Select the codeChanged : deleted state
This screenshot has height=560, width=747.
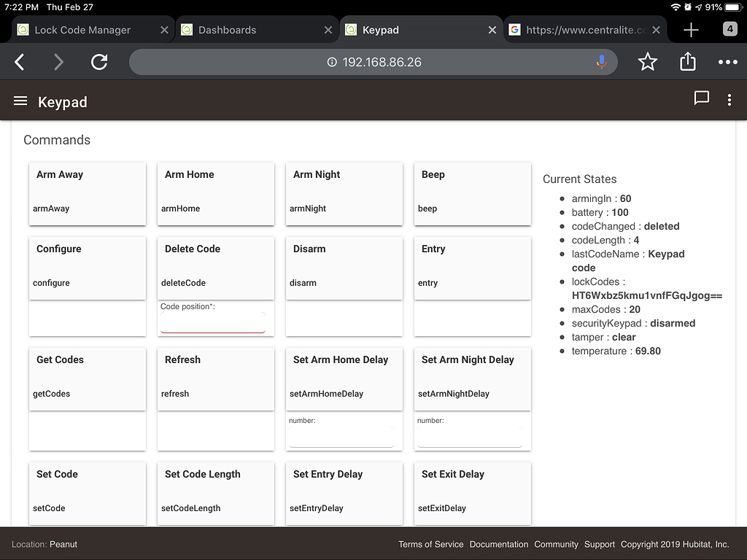tap(625, 226)
